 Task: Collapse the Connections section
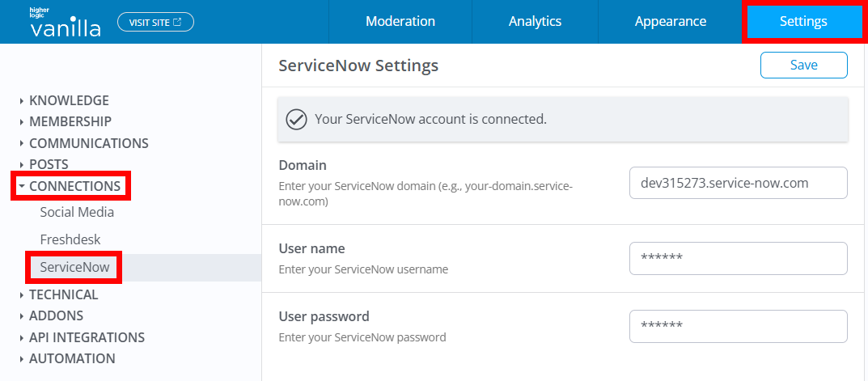(74, 186)
